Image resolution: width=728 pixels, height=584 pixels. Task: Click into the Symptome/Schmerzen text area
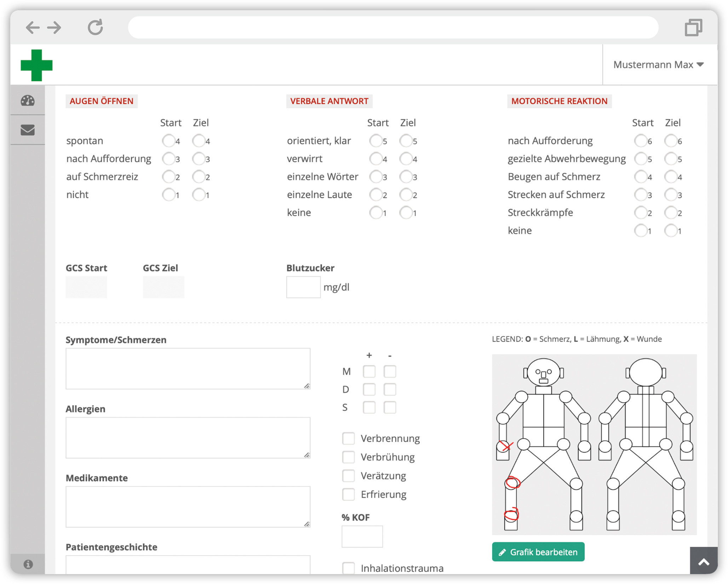(188, 368)
